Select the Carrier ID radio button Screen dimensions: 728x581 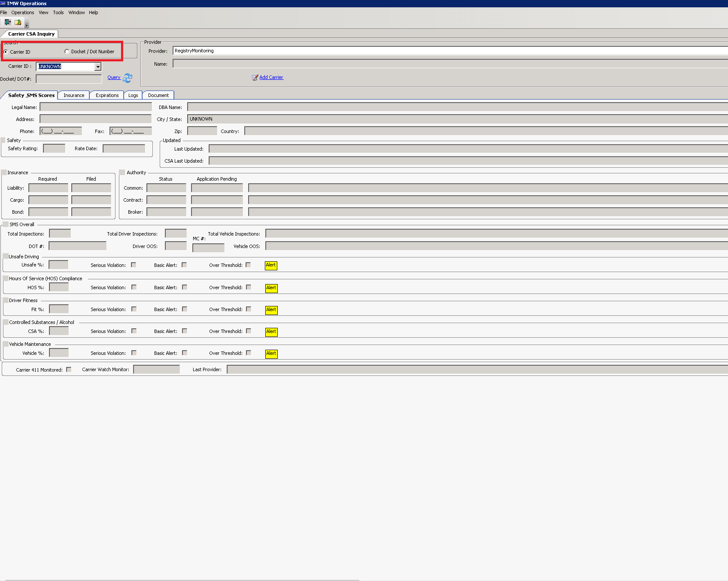tap(6, 52)
